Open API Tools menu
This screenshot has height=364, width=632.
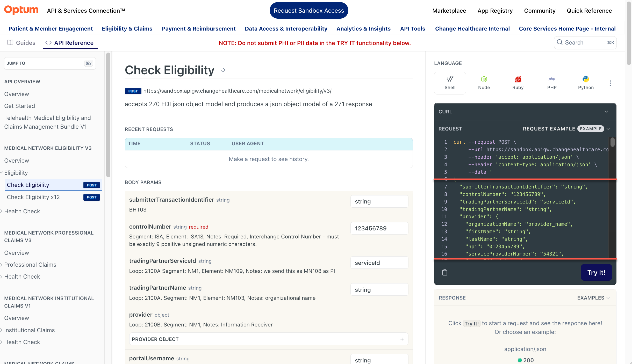tap(413, 28)
